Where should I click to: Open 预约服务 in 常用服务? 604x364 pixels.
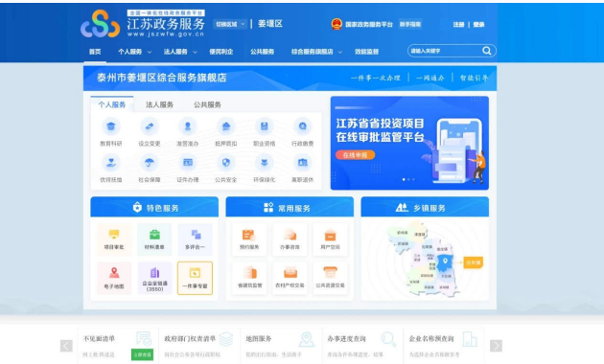coord(249,239)
